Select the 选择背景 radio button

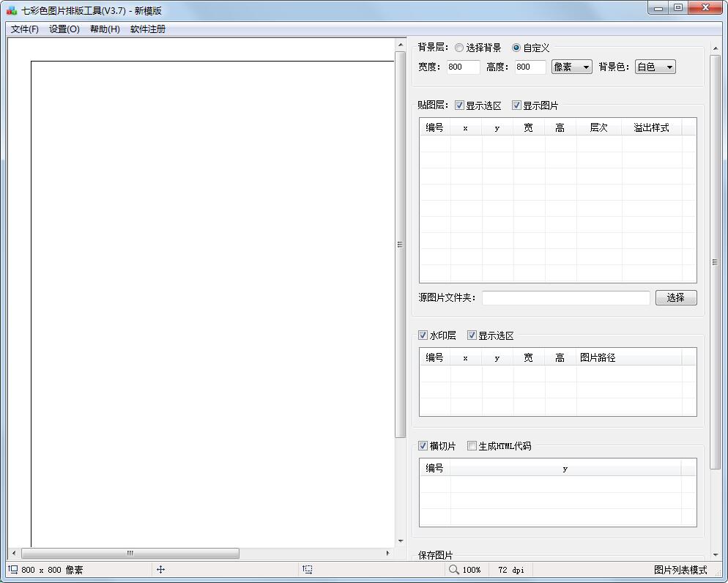click(459, 48)
